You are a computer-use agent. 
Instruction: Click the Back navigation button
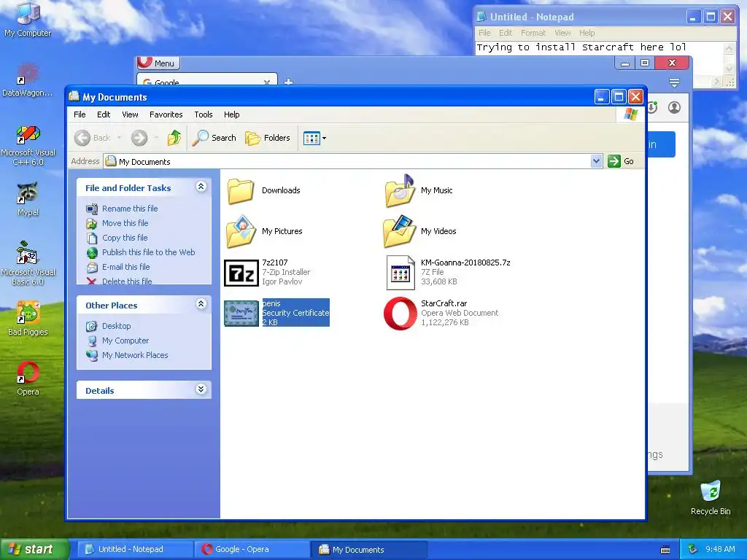93,138
